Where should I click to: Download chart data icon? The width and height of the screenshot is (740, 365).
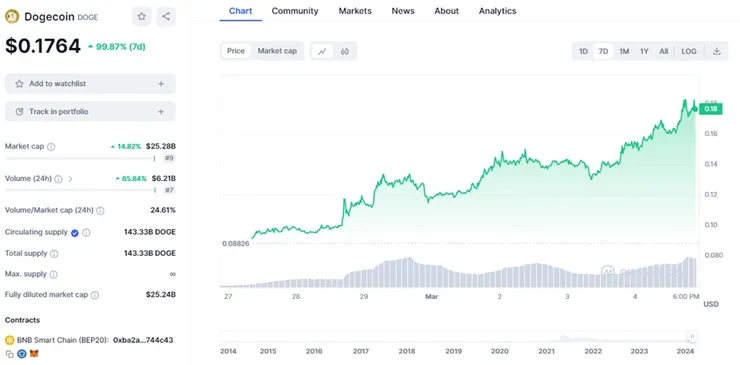[717, 51]
